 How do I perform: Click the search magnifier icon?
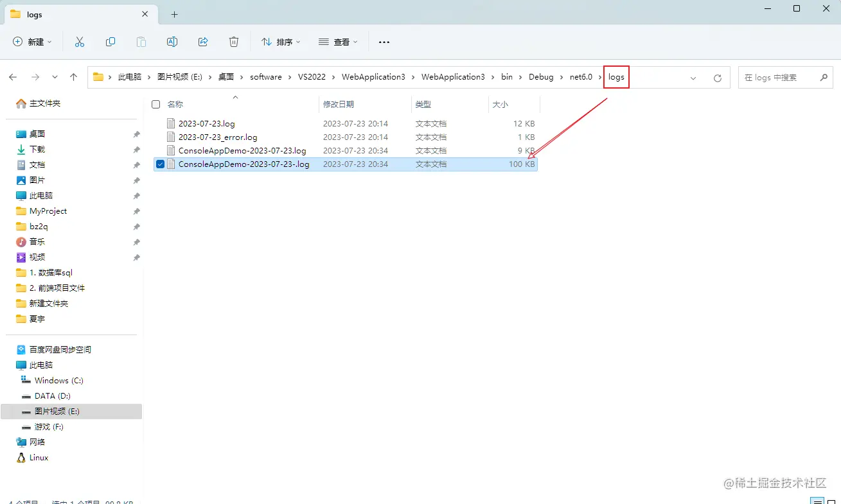tap(824, 77)
